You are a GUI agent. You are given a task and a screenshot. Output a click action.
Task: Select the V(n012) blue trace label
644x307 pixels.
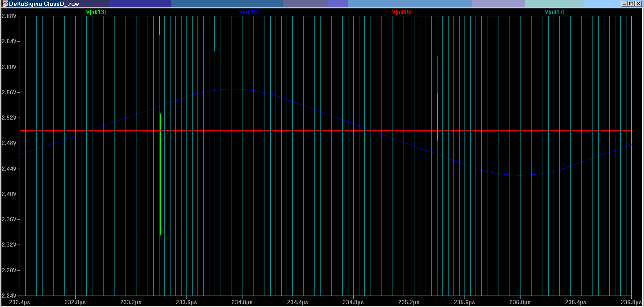249,12
